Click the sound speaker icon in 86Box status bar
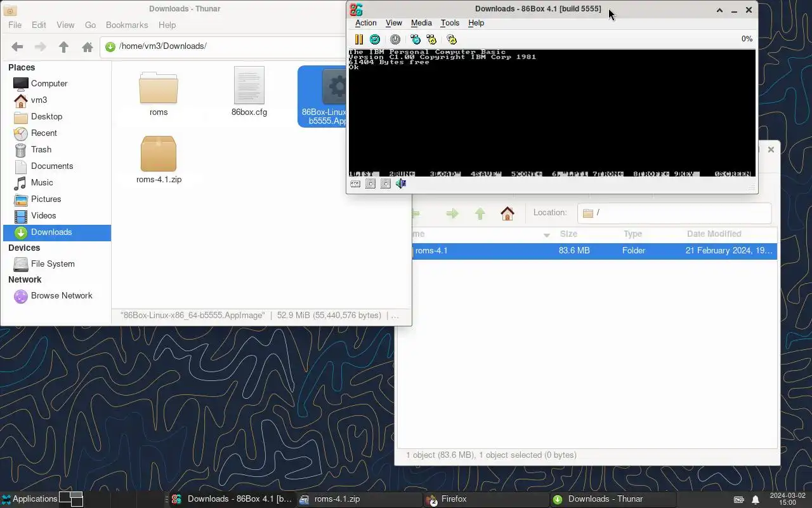This screenshot has width=812, height=508. (401, 184)
